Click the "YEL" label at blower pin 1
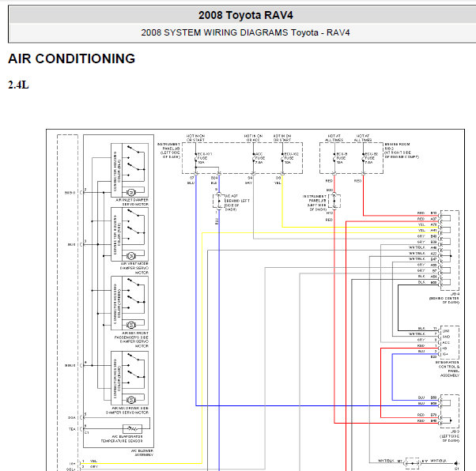Viewport: 476px width, 471px height. click(x=93, y=461)
